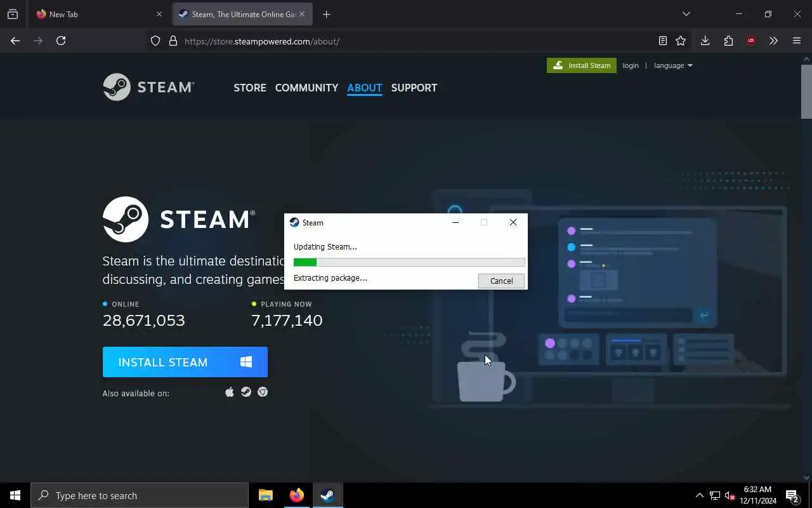This screenshot has width=812, height=508.
Task: Open network status tray icon
Action: [x=715, y=495]
